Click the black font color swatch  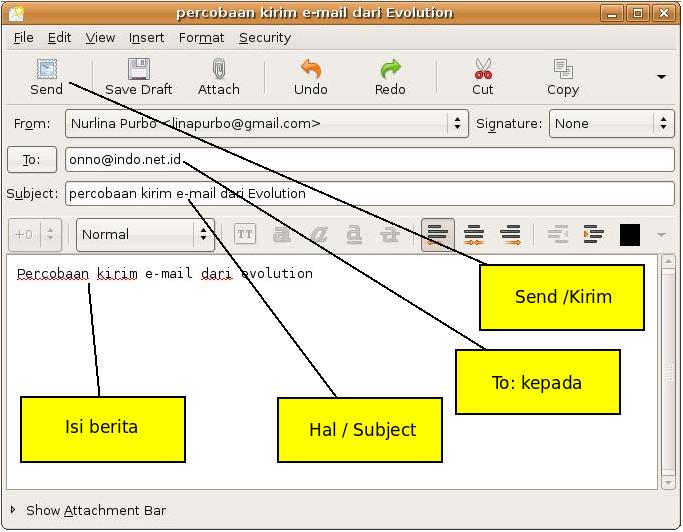pyautogui.click(x=630, y=235)
